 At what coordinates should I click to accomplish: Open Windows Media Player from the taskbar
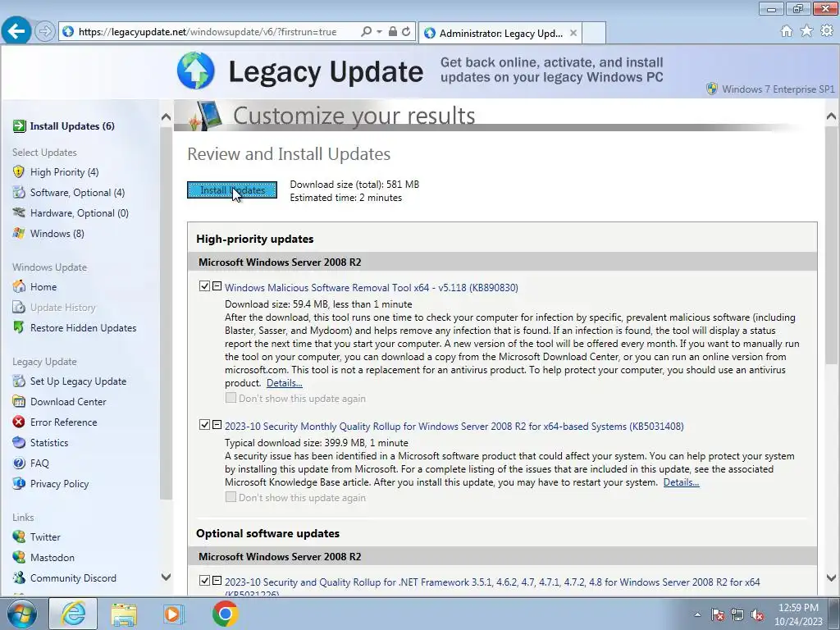tap(172, 614)
